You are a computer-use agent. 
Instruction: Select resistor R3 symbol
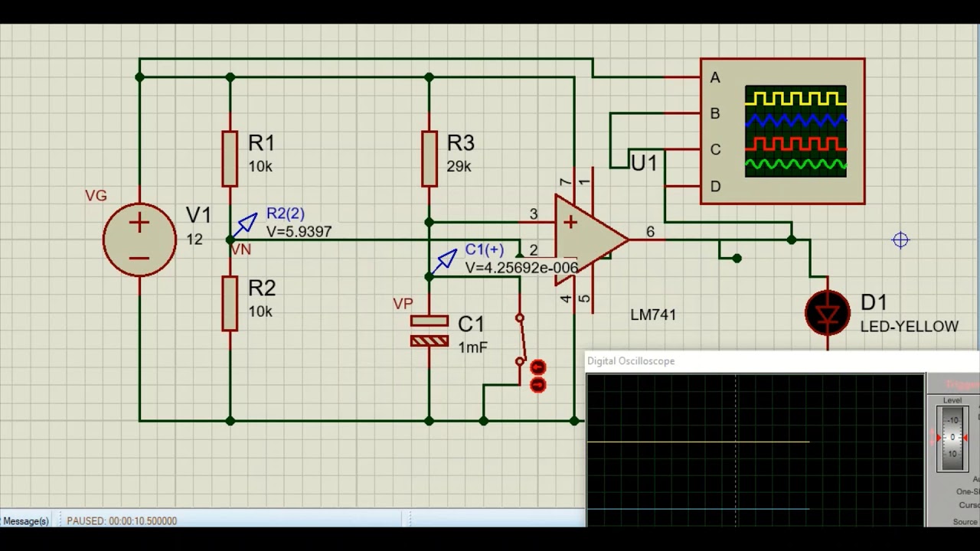[429, 158]
